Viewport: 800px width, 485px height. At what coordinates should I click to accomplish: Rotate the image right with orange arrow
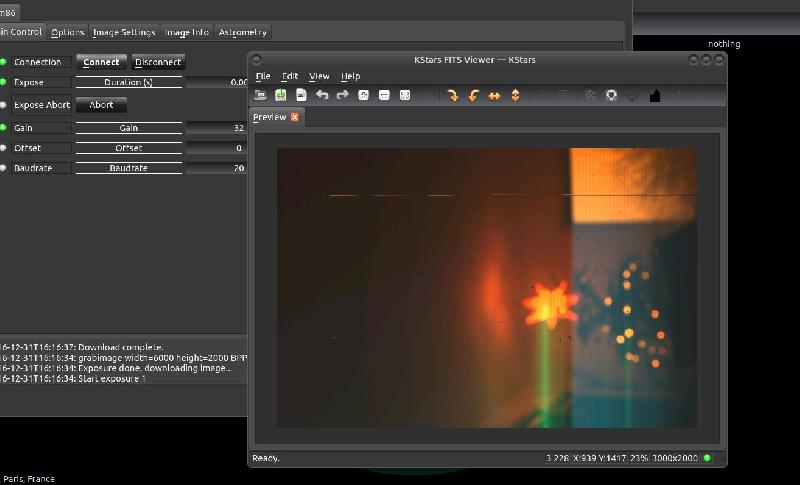[x=453, y=95]
